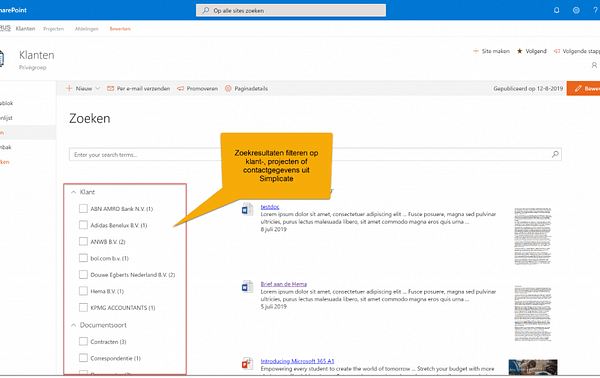Click the Promoveren megaphone icon
The image size is (600, 378).
tap(180, 88)
